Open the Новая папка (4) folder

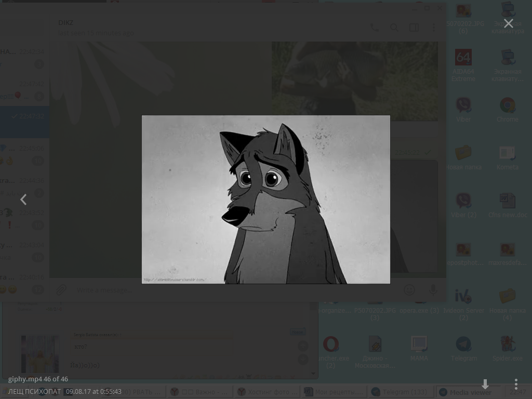(x=507, y=304)
